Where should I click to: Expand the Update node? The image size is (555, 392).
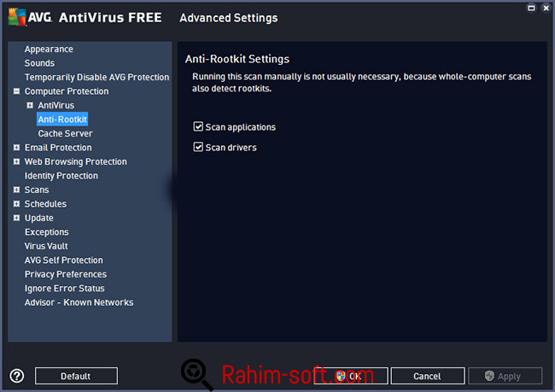pos(16,218)
